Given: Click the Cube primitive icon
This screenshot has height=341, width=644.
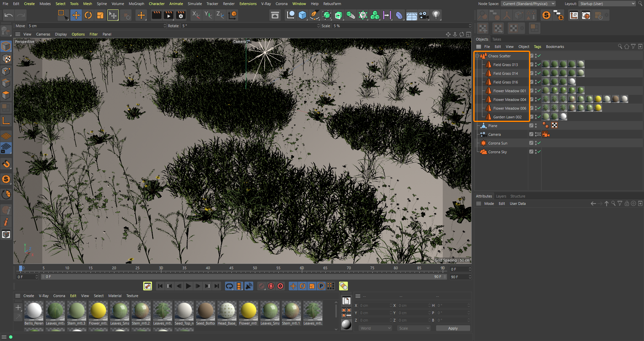Looking at the screenshot, I should tap(303, 15).
